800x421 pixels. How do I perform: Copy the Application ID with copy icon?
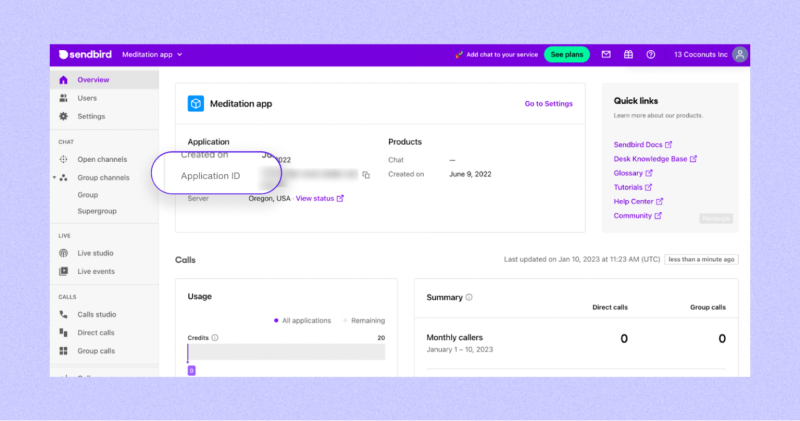click(366, 175)
